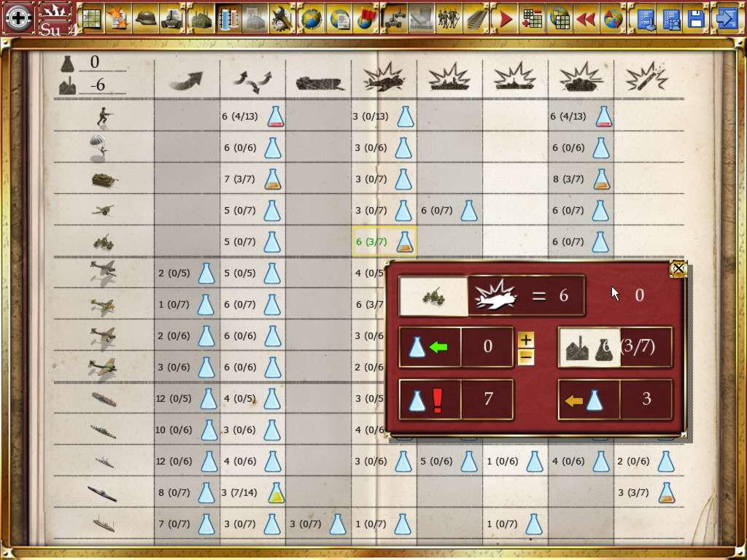The height and width of the screenshot is (560, 747).
Task: Click the flask beside 12 (0/5) in carrier row
Action: pyautogui.click(x=209, y=399)
